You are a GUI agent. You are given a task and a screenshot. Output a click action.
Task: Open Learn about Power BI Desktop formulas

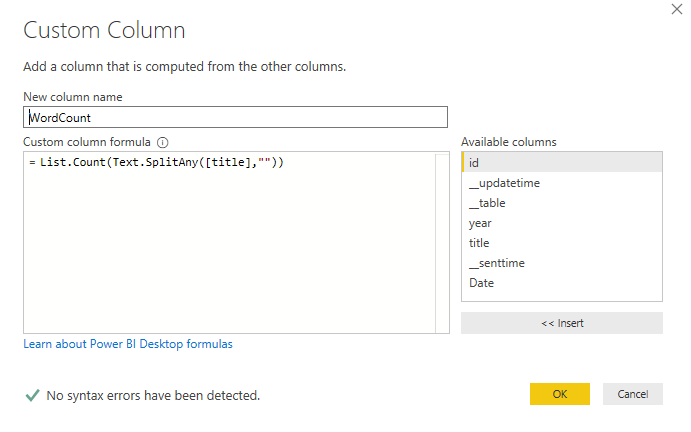pyautogui.click(x=128, y=344)
